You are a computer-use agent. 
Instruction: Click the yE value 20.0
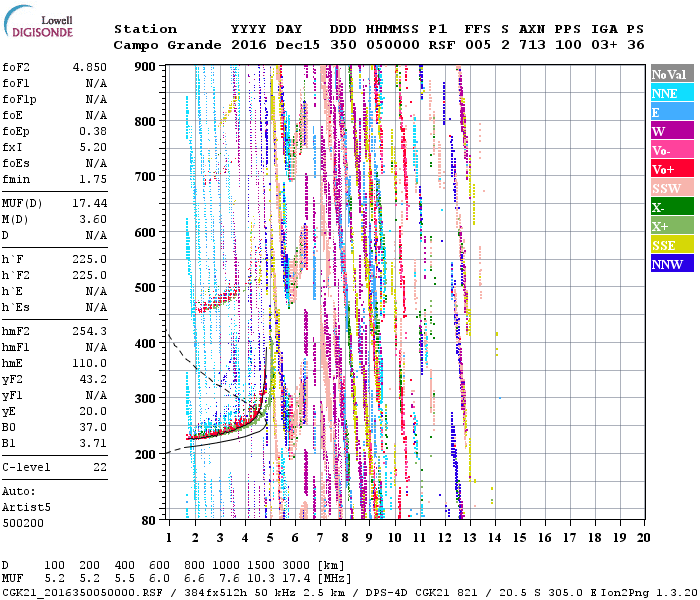(93, 412)
